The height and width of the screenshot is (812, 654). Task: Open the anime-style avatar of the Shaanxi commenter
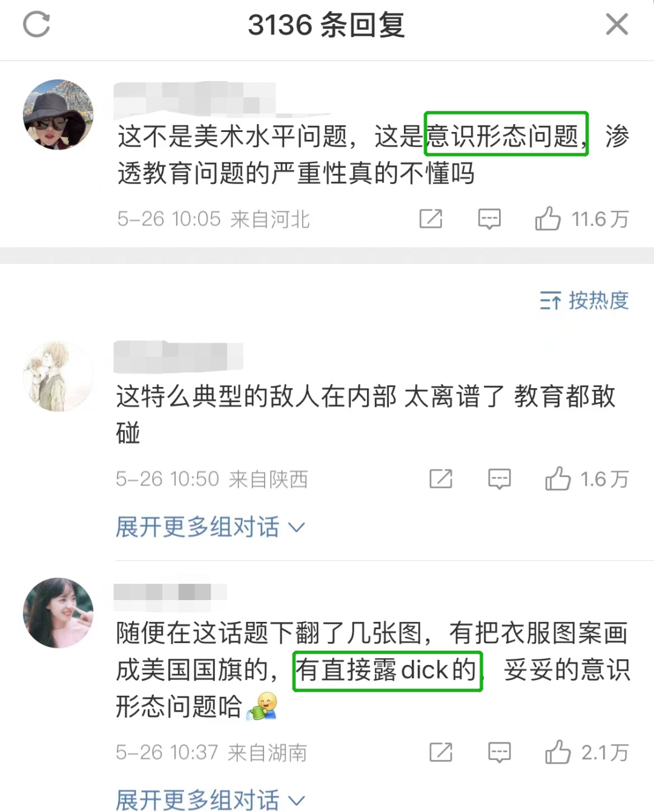pos(58,376)
